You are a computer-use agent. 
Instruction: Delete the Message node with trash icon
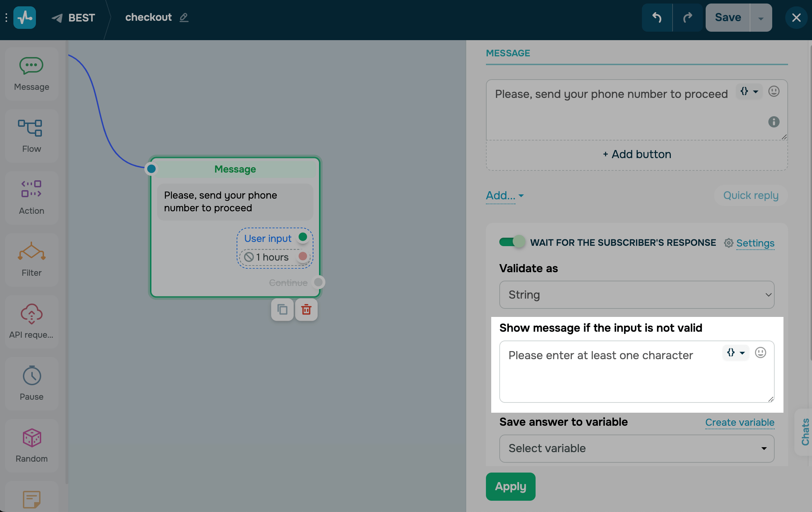(306, 310)
